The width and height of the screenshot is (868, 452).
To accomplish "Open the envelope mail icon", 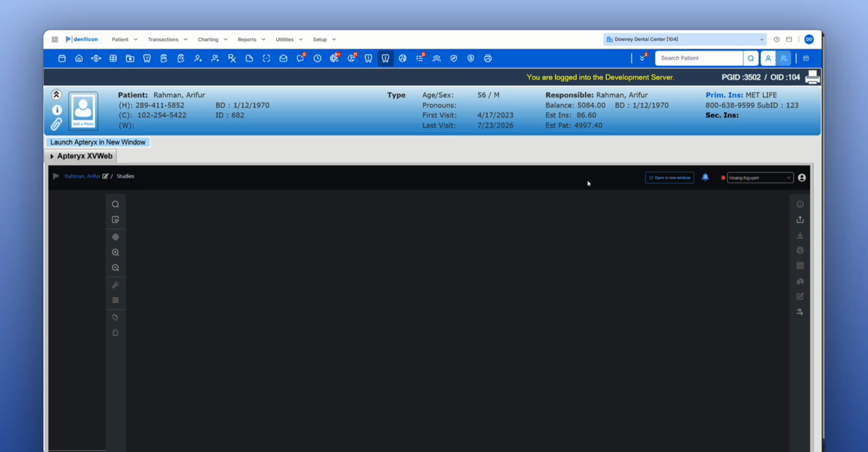I will tap(283, 58).
